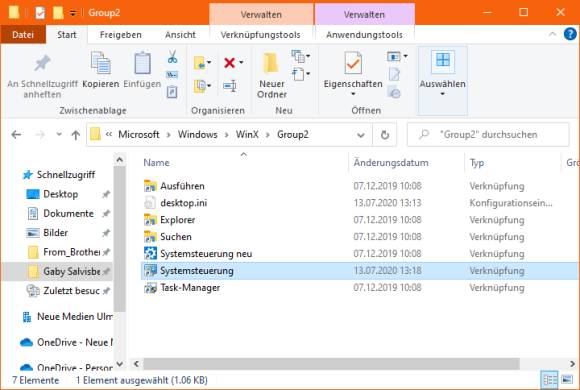Select the Task-Manager shortcut
580x390 pixels.
[x=190, y=288]
